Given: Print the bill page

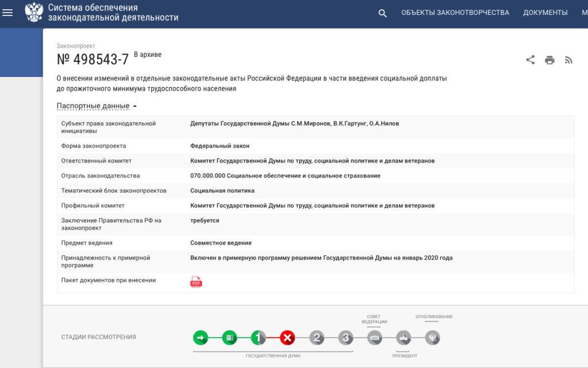Looking at the screenshot, I should tap(550, 60).
